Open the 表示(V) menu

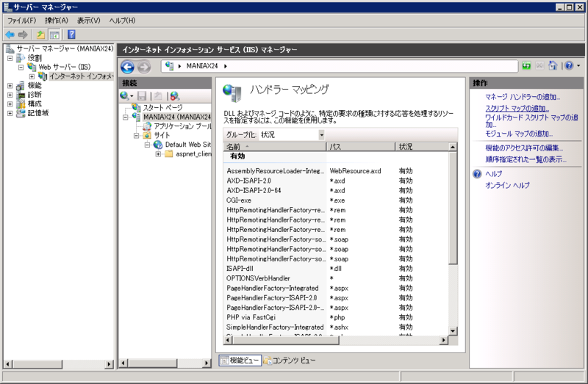tap(89, 21)
